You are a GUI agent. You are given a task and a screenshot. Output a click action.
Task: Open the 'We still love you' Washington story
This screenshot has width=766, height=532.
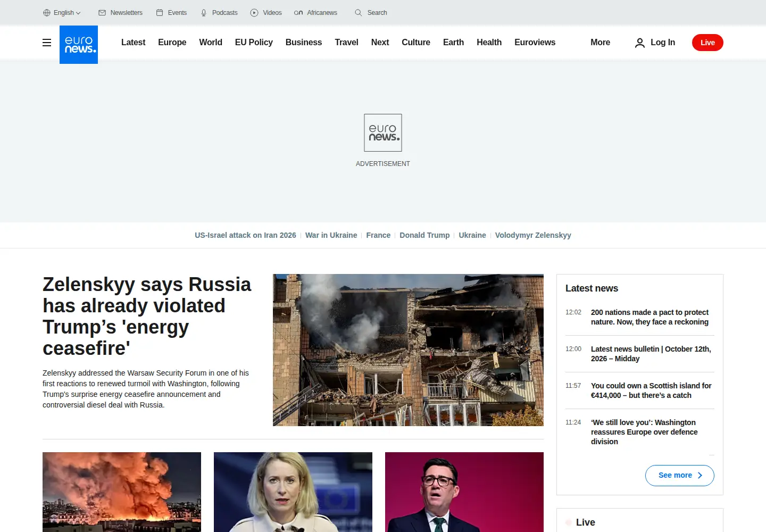[x=644, y=432]
